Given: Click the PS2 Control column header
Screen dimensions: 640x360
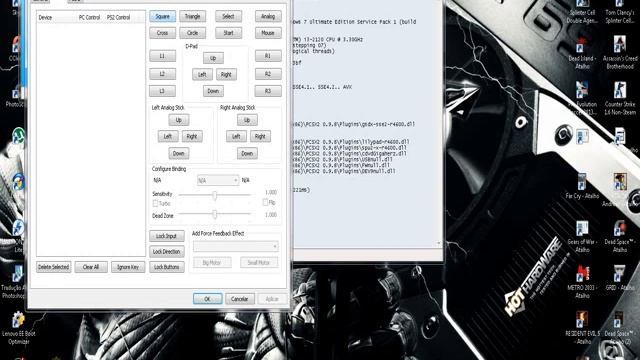Looking at the screenshot, I should click(x=118, y=18).
